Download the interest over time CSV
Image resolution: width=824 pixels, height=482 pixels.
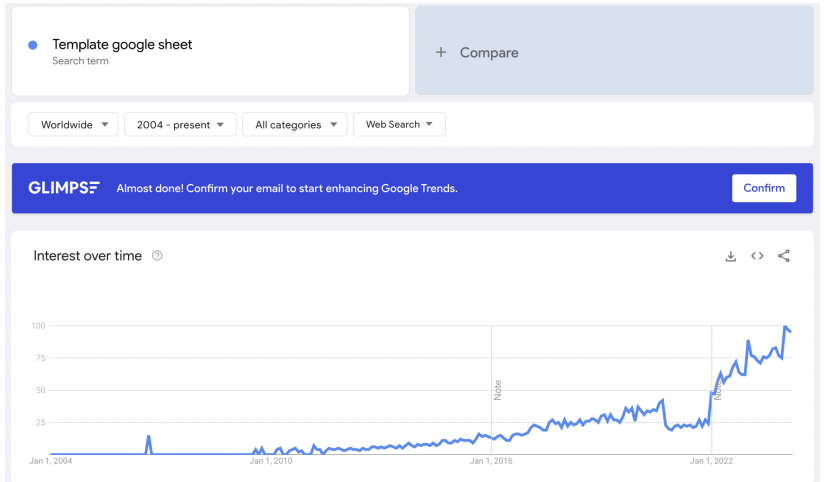click(x=731, y=256)
